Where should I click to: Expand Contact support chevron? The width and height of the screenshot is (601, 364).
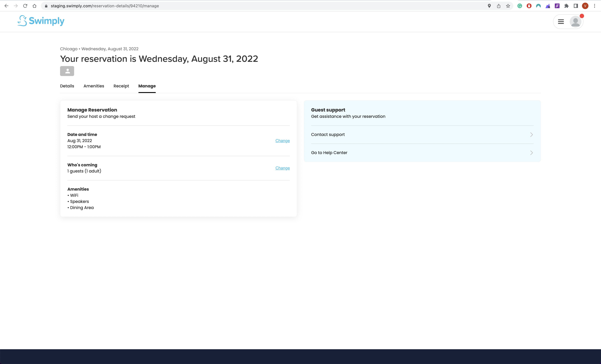pyautogui.click(x=531, y=135)
